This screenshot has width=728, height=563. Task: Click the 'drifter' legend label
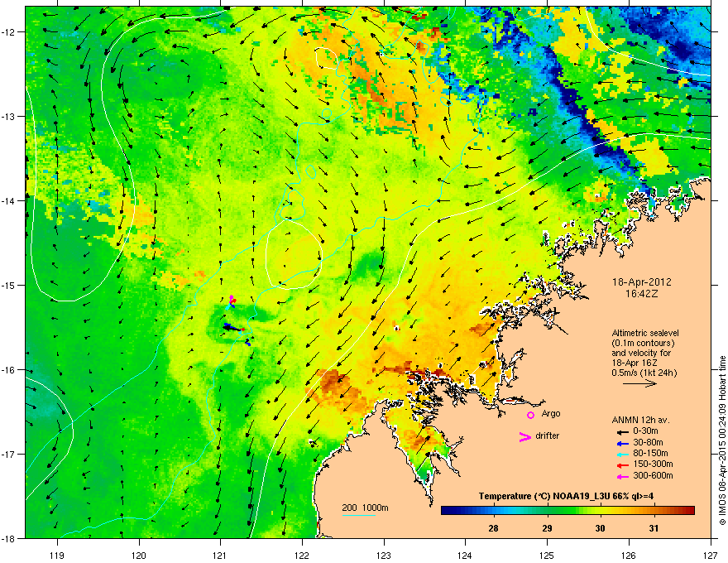(548, 435)
